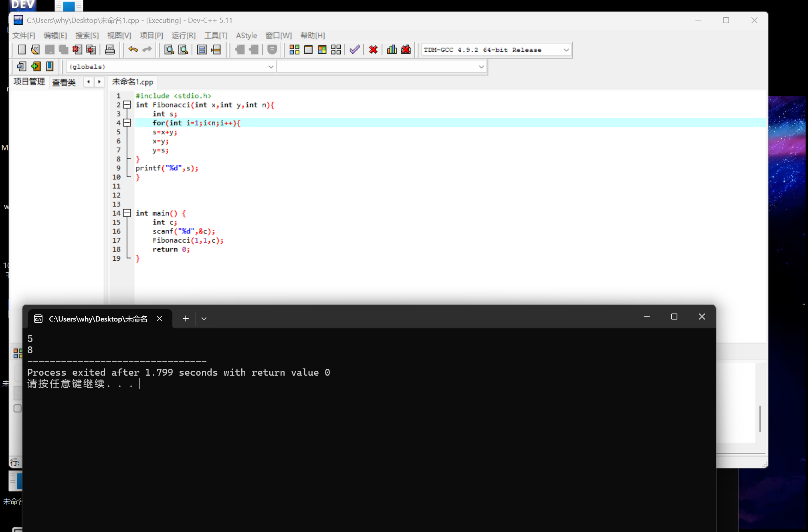Open the terminal tab list chevron
The width and height of the screenshot is (808, 532).
pos(204,319)
